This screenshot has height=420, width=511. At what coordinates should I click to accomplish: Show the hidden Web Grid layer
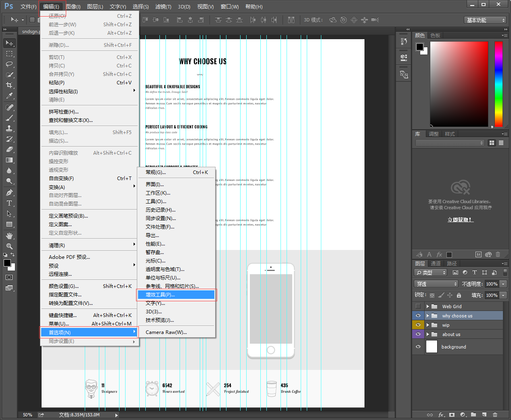pos(418,306)
